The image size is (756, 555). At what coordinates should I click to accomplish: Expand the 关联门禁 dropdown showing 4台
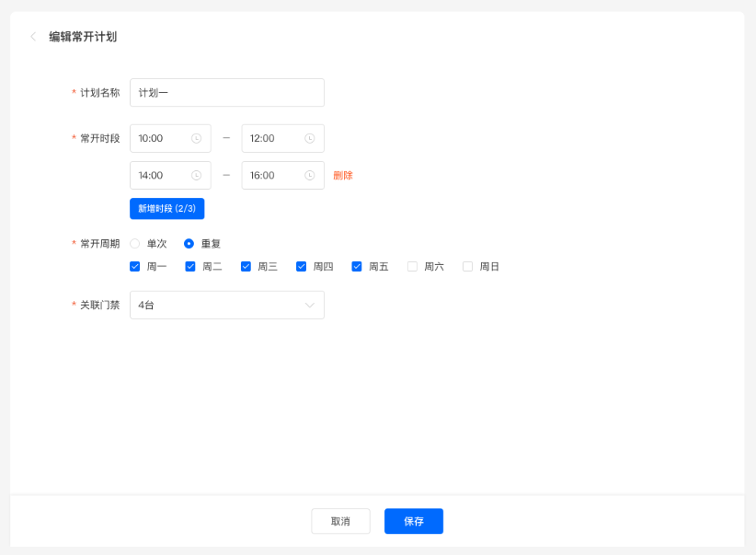point(227,305)
